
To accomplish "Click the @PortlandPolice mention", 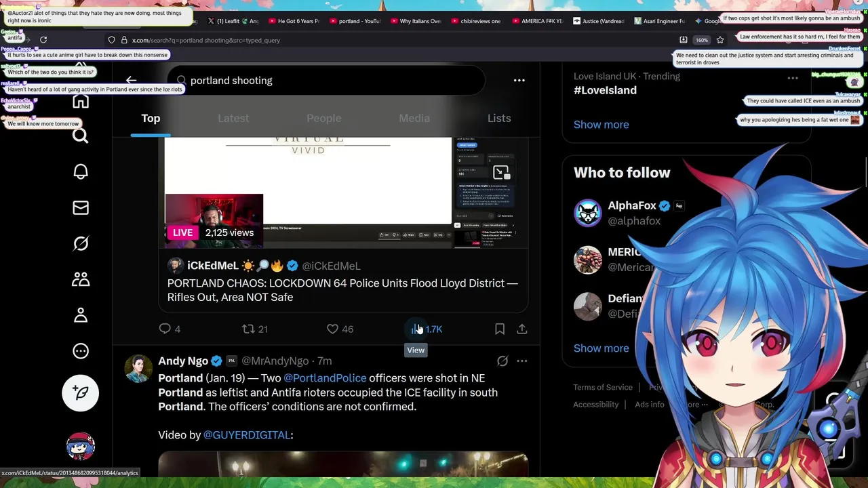I will pyautogui.click(x=325, y=378).
